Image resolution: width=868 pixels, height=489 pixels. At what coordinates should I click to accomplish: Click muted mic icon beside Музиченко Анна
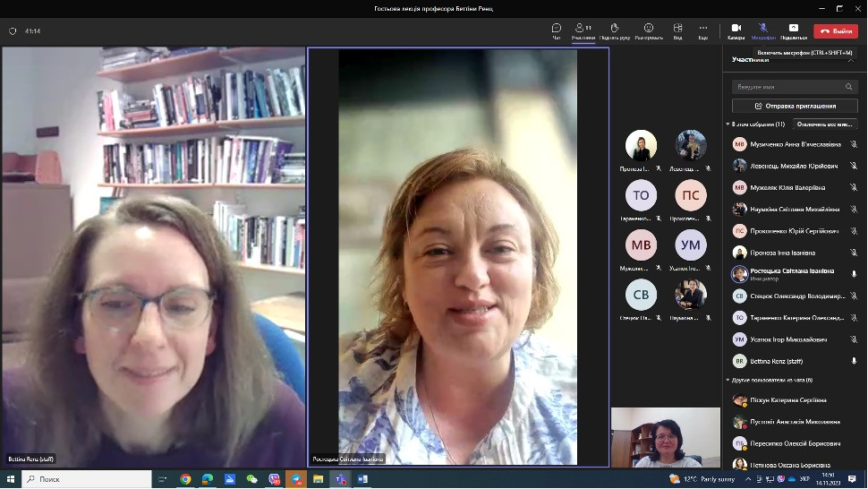click(854, 144)
